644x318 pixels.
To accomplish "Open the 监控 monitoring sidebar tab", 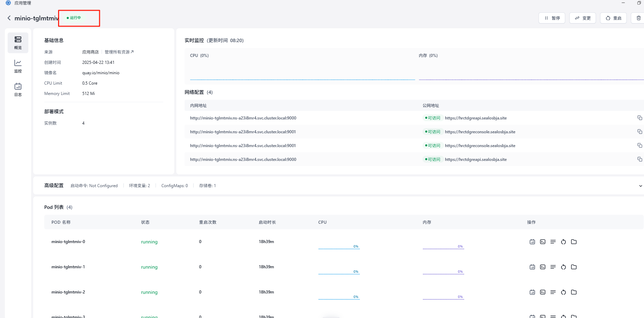I will pos(18,66).
